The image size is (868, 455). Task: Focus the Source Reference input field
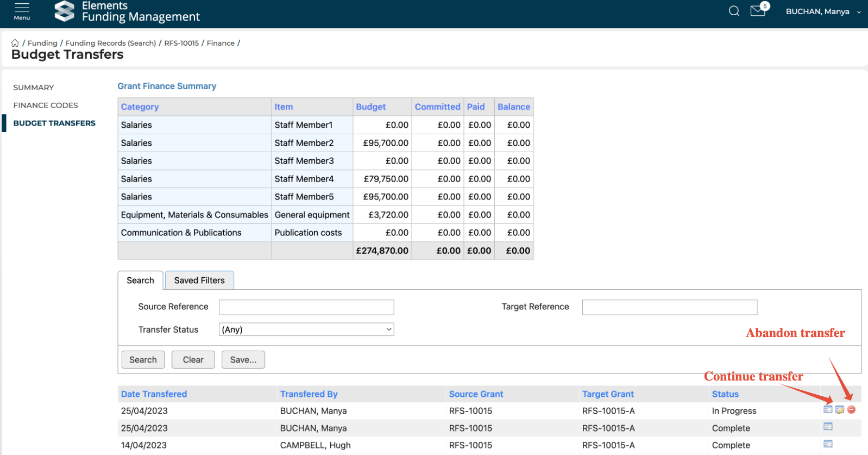click(306, 307)
